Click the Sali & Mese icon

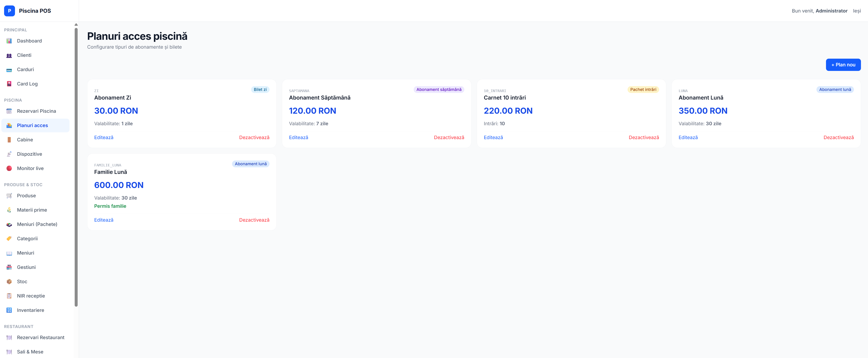click(9, 352)
